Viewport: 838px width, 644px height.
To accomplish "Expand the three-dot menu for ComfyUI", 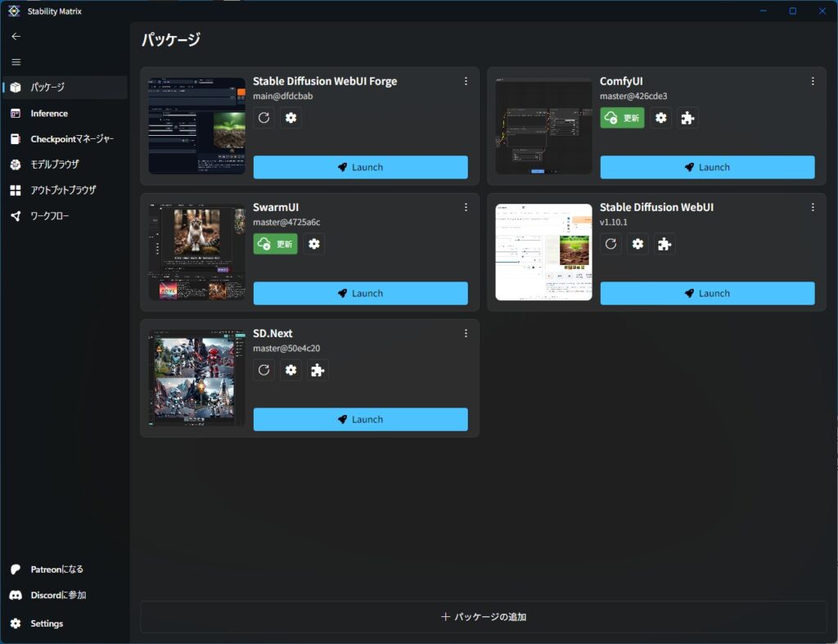I will tap(813, 81).
